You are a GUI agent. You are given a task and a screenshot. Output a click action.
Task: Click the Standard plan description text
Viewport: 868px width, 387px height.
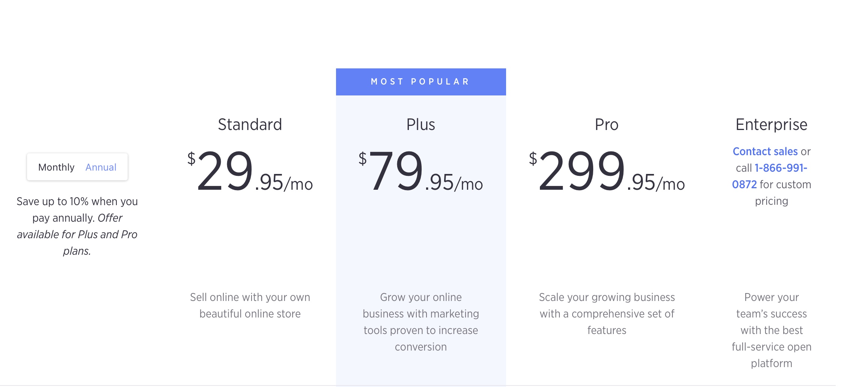[250, 305]
